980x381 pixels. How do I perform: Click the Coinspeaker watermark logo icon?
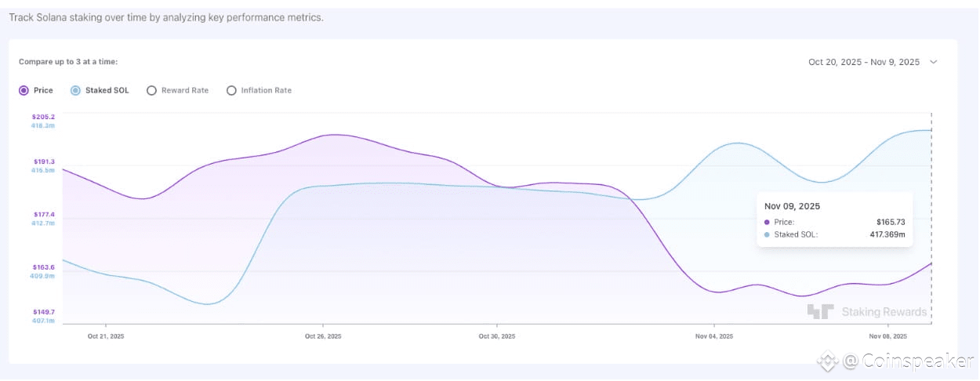point(828,361)
